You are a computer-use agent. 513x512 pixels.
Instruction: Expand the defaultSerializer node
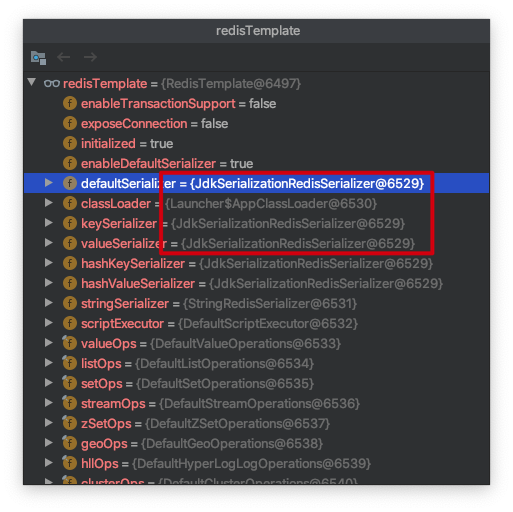[49, 183]
